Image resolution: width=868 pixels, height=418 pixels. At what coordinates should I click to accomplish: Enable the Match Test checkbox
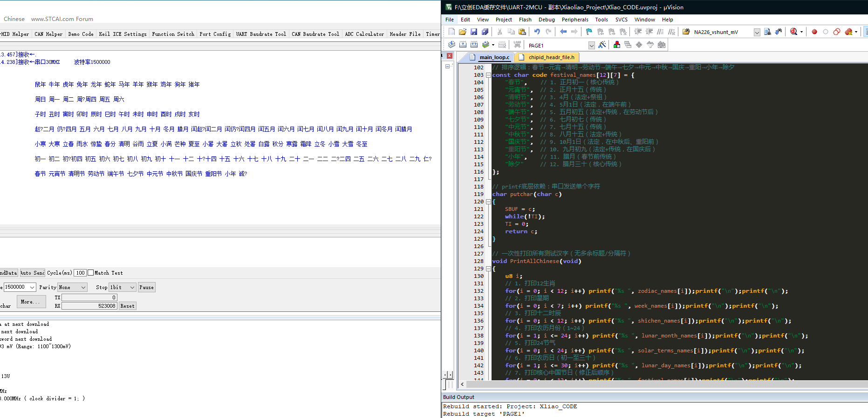[x=91, y=273]
